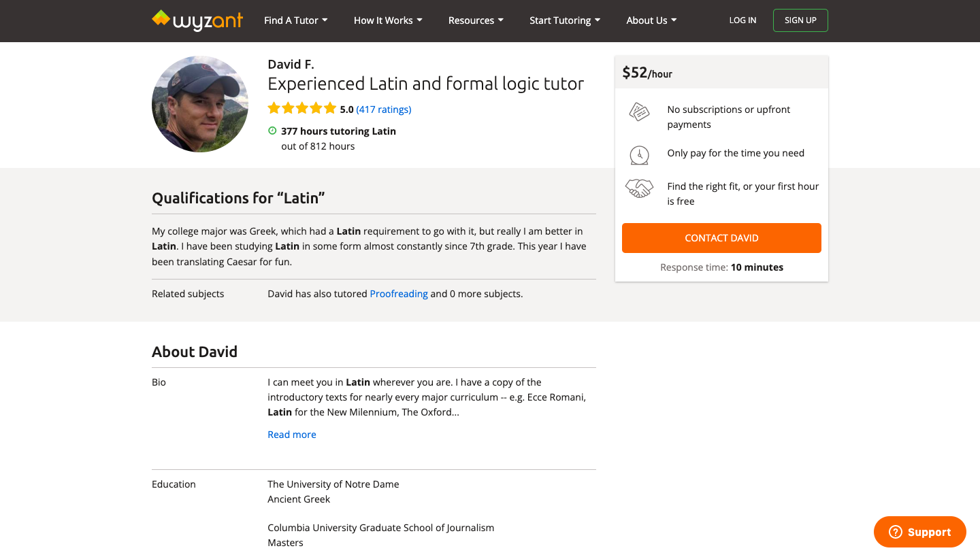Open the Start Tutoring menu

[x=565, y=20]
